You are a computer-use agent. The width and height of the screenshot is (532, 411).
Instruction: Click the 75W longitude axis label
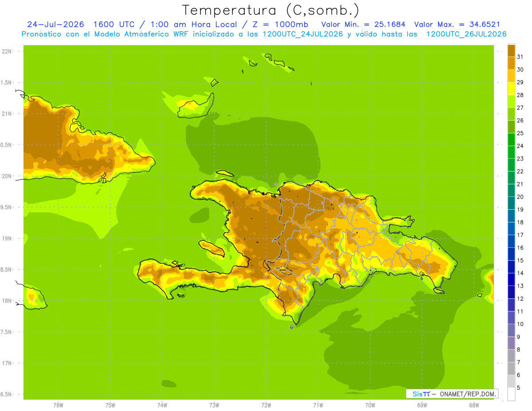[x=110, y=405]
